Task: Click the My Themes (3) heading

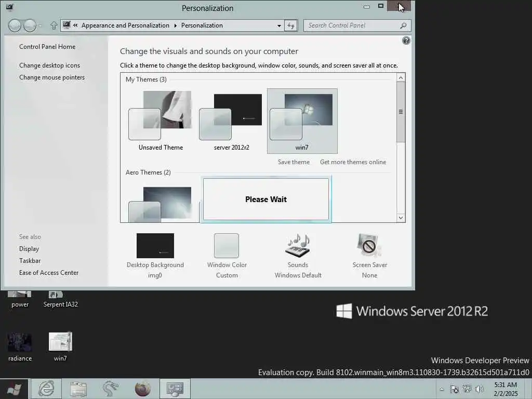Action: (146, 79)
